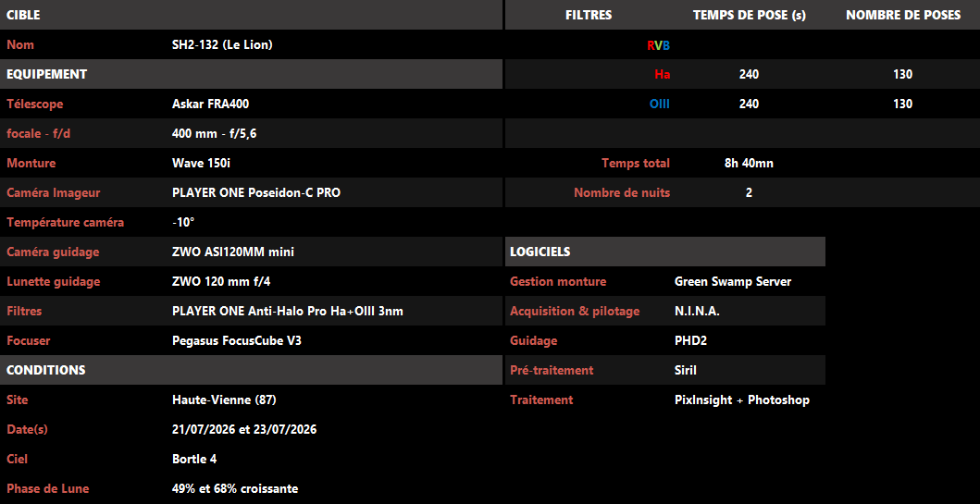The width and height of the screenshot is (980, 504).
Task: Click the CIBLE section header
Action: 23,15
